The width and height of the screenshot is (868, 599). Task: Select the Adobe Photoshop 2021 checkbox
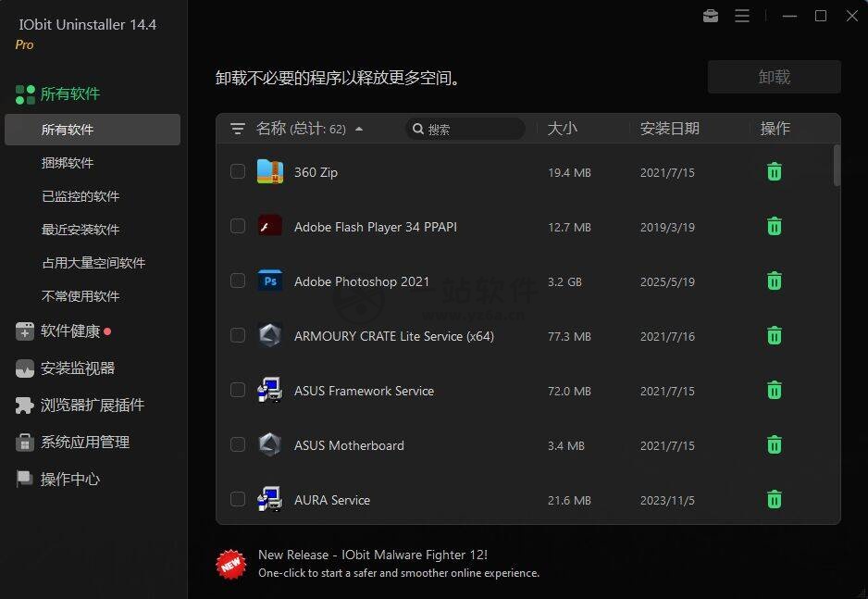[238, 281]
